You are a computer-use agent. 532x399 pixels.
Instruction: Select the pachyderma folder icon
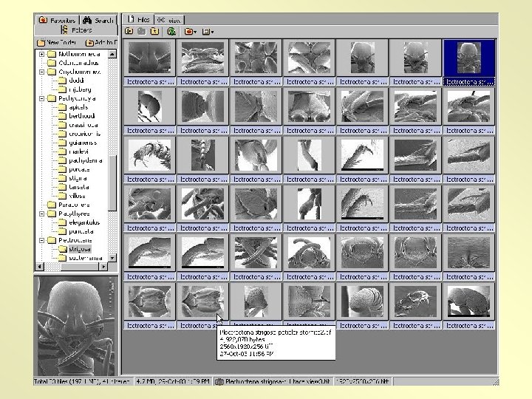(61, 160)
